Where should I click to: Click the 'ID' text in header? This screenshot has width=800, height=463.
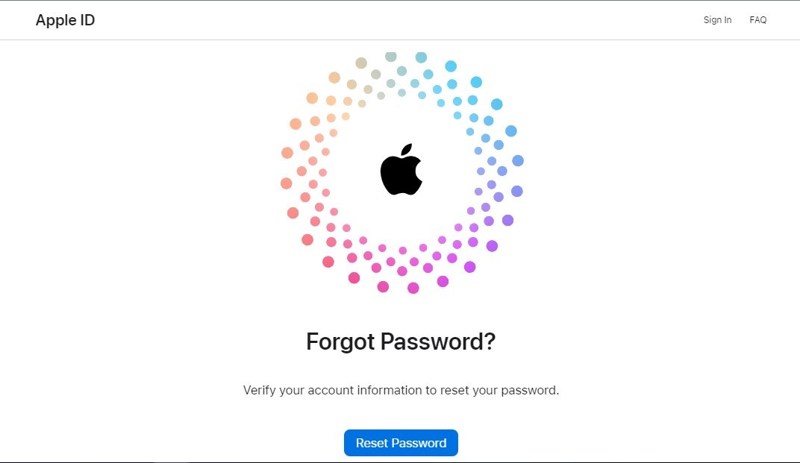click(x=87, y=19)
